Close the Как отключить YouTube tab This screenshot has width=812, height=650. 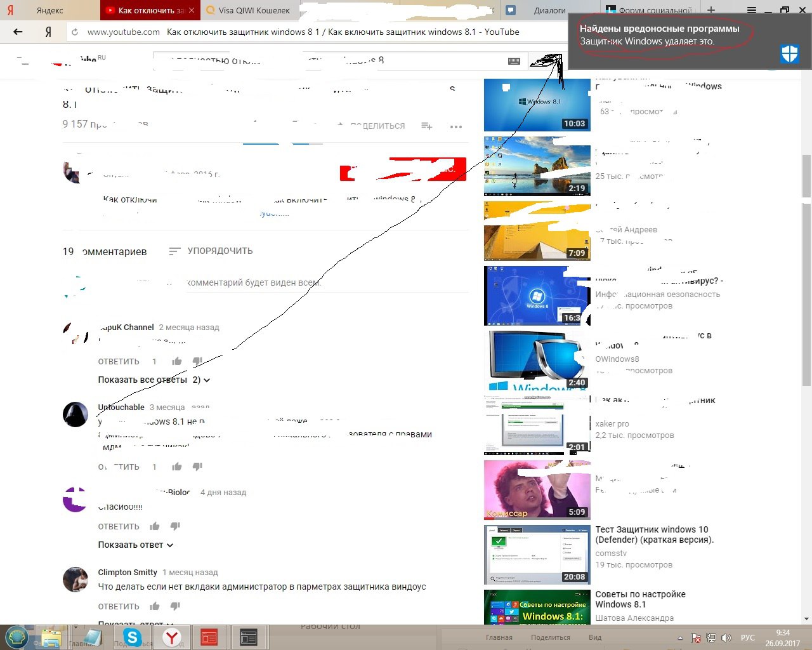[x=192, y=10]
